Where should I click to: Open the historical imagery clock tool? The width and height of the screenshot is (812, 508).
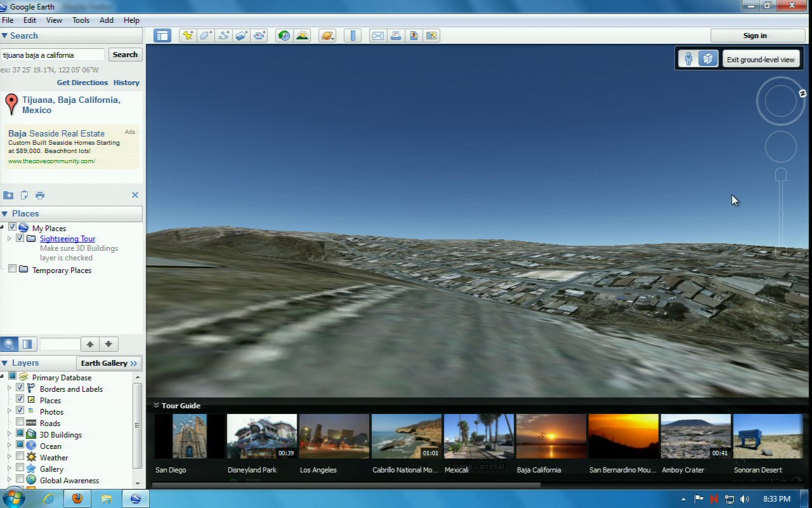click(x=284, y=36)
